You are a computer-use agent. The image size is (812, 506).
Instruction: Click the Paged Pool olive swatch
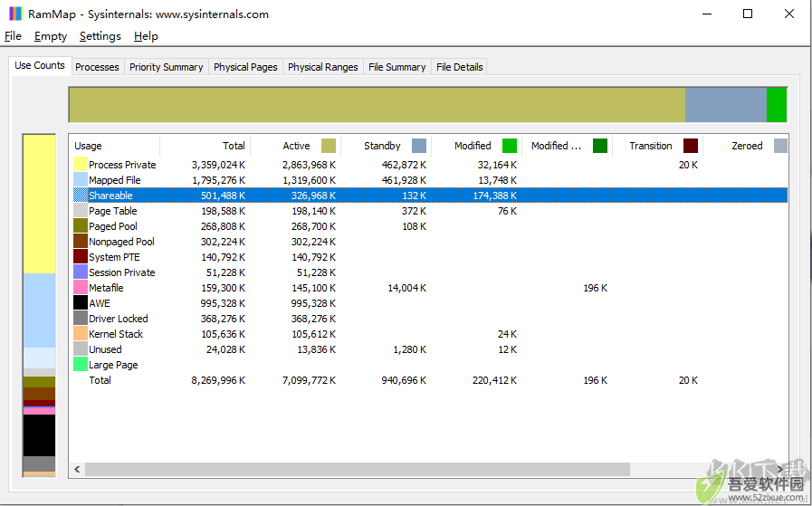(81, 225)
